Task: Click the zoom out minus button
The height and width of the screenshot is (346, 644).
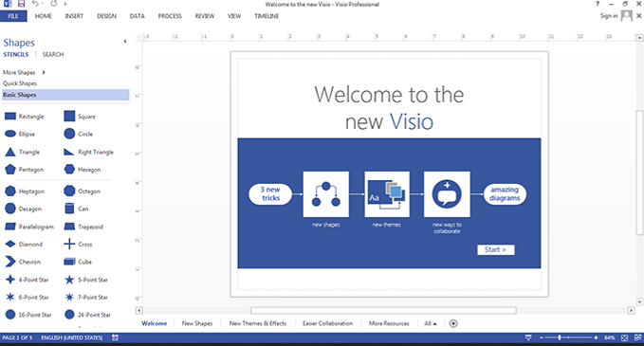Action: [542, 337]
